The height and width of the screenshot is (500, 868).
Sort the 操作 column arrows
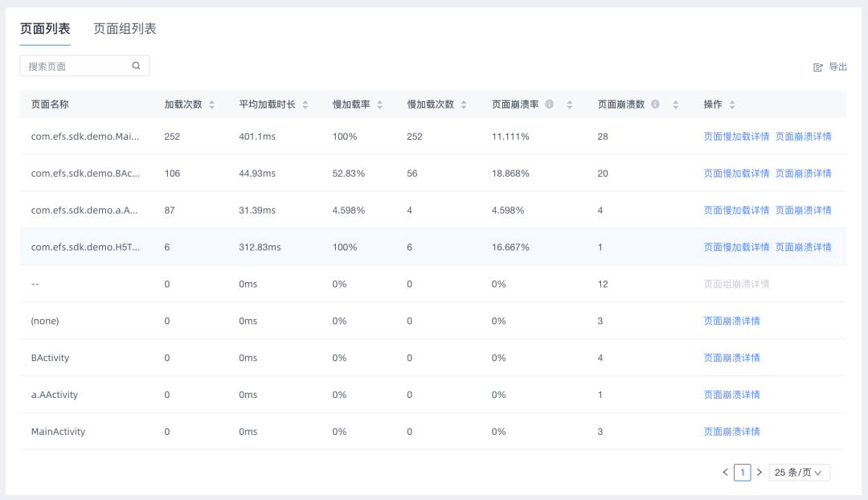pos(732,105)
